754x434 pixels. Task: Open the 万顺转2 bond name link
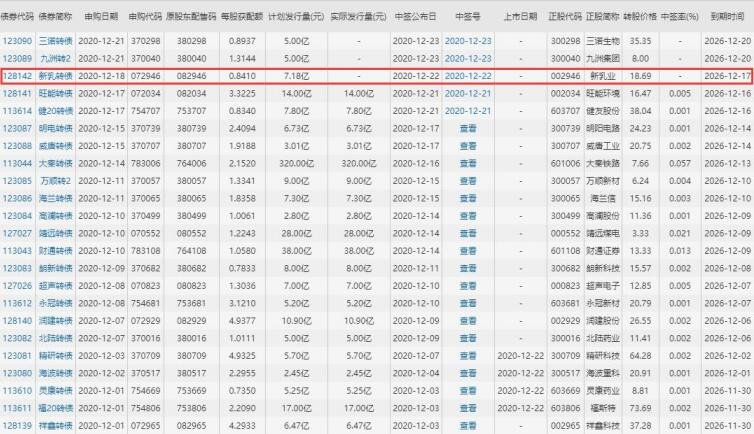[x=56, y=181]
